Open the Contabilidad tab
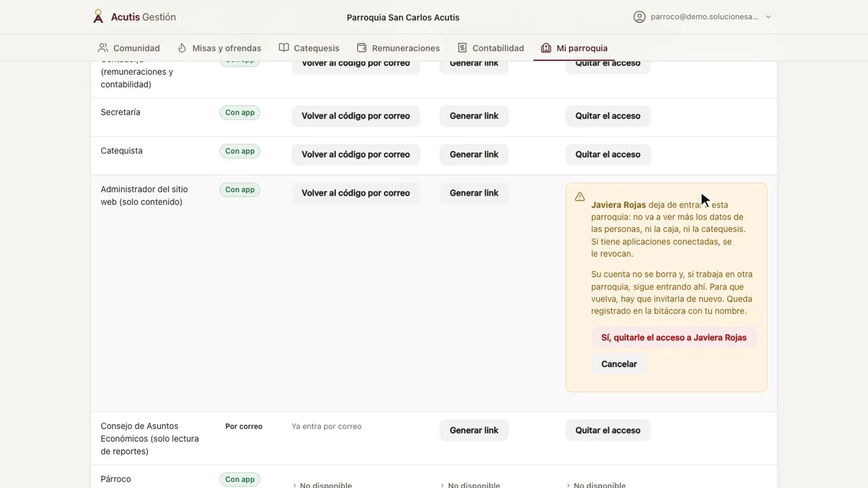The height and width of the screenshot is (488, 868). pos(491,48)
